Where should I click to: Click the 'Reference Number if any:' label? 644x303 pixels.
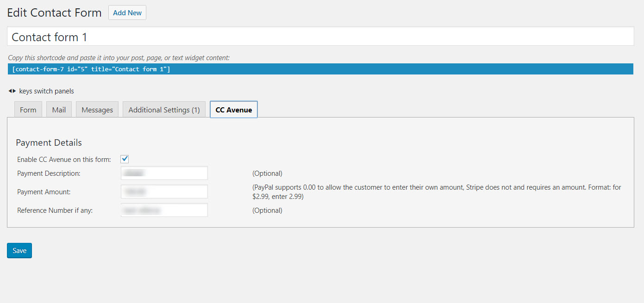pyautogui.click(x=55, y=210)
